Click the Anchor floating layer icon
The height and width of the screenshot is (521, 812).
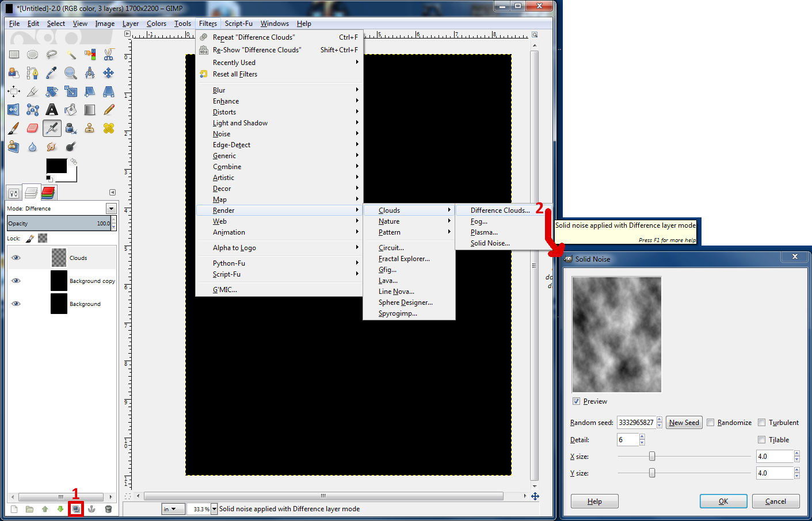coord(92,509)
